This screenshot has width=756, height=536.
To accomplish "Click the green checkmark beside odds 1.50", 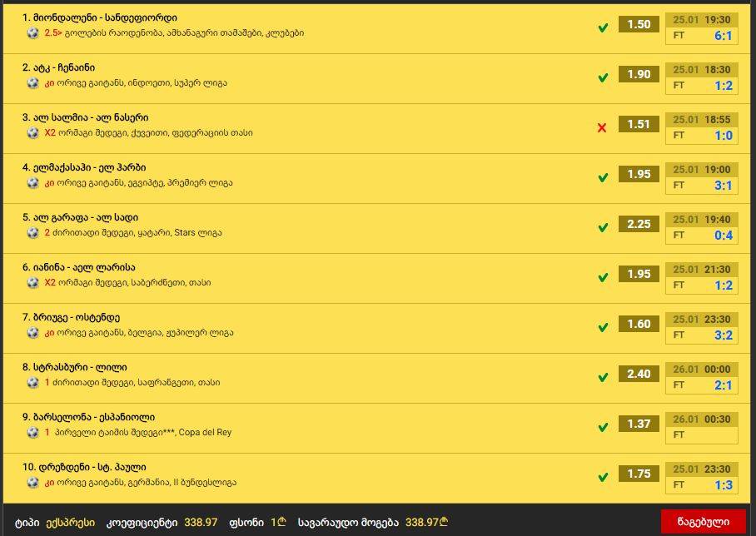I will pos(603,28).
